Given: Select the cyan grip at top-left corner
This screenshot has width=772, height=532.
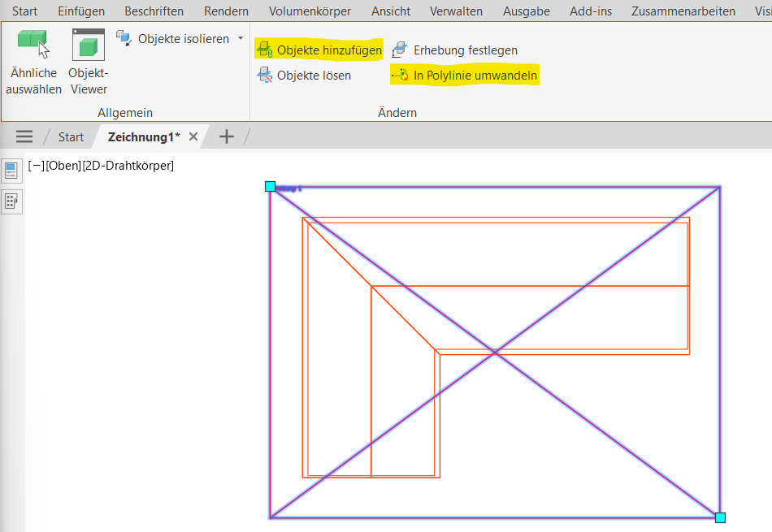Looking at the screenshot, I should click(271, 187).
